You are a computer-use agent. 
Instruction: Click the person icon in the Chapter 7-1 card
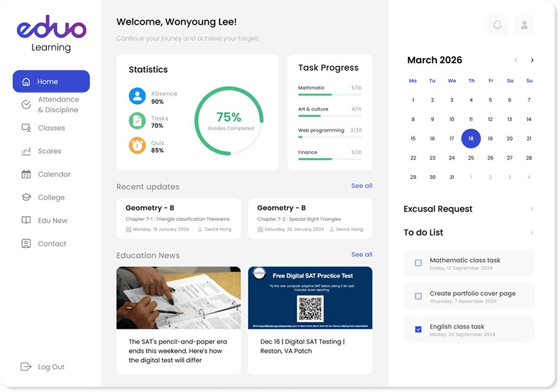coord(200,230)
